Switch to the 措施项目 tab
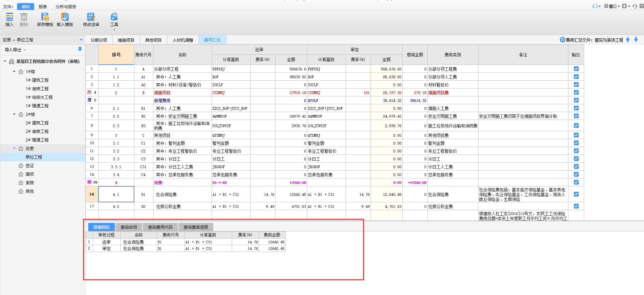This screenshot has width=644, height=295. (x=126, y=40)
